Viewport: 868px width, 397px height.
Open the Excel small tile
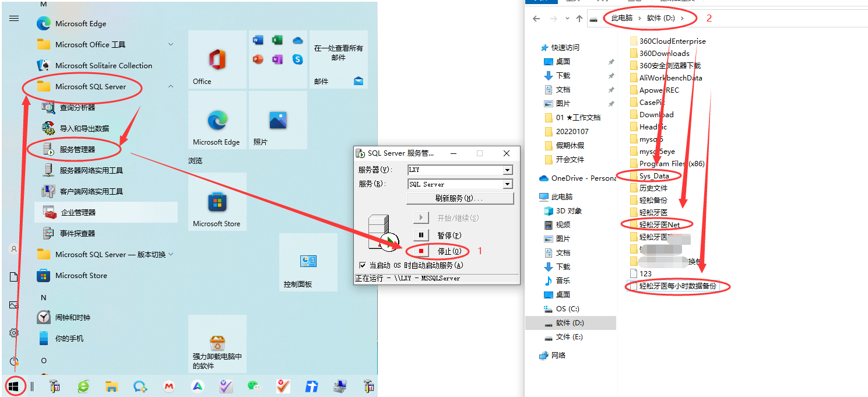278,40
